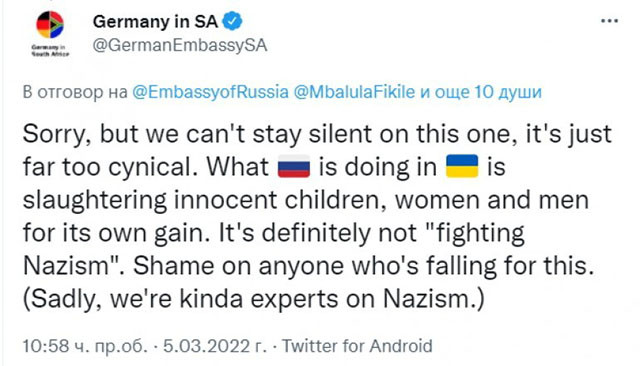Click the 'Germany in South Africa' logo caption
This screenshot has height=366, width=640.
[50, 51]
